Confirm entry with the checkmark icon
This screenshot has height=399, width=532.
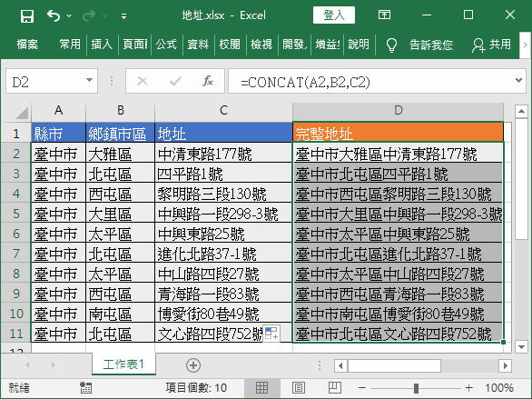click(x=175, y=81)
